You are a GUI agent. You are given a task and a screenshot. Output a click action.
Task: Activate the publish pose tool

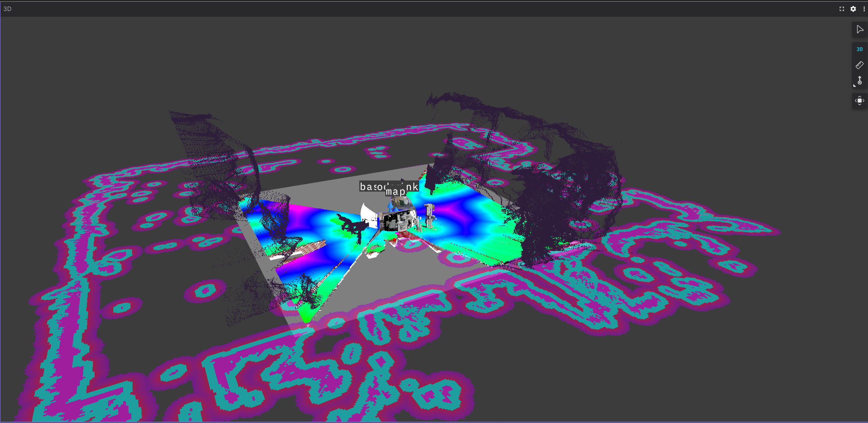tap(859, 81)
